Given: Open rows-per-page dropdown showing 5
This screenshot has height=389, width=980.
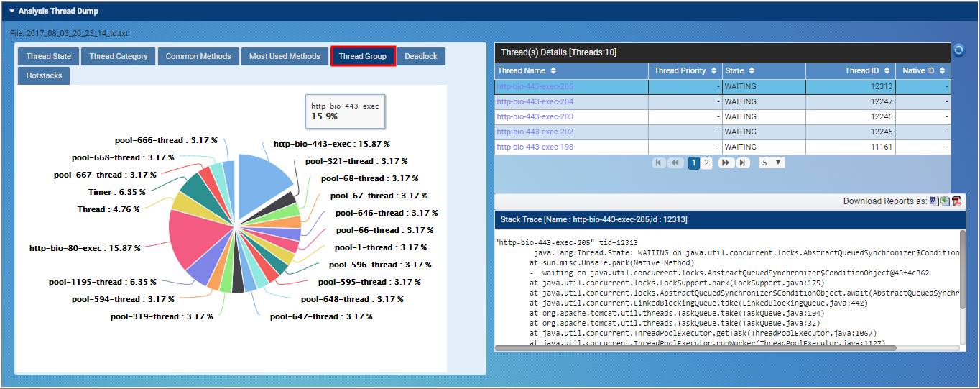Looking at the screenshot, I should [772, 163].
